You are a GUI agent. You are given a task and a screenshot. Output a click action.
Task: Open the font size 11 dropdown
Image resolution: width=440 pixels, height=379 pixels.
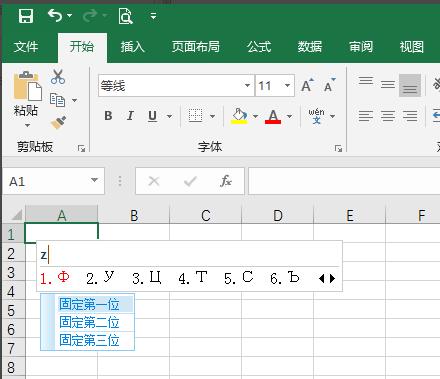tap(287, 86)
